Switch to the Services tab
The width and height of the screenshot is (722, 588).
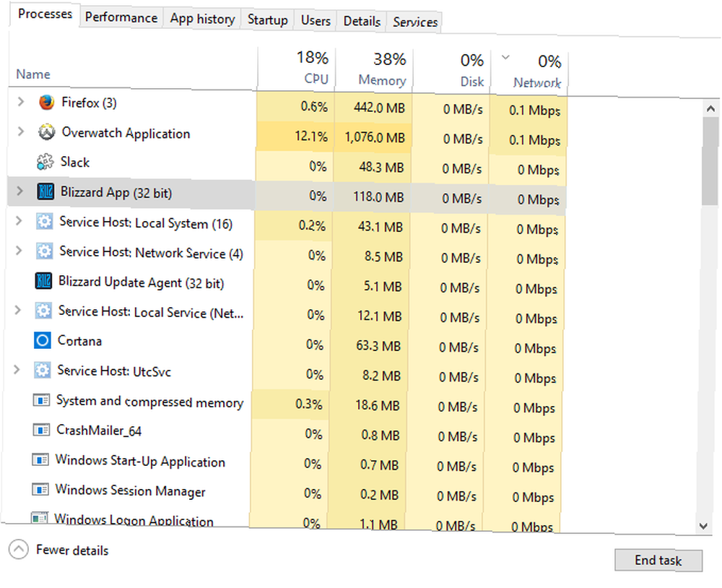coord(415,22)
